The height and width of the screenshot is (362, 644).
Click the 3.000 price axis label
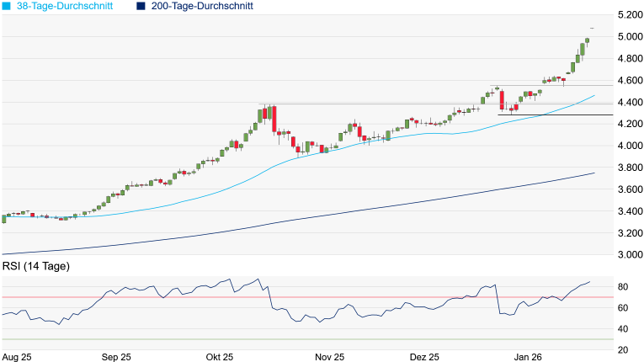point(625,256)
